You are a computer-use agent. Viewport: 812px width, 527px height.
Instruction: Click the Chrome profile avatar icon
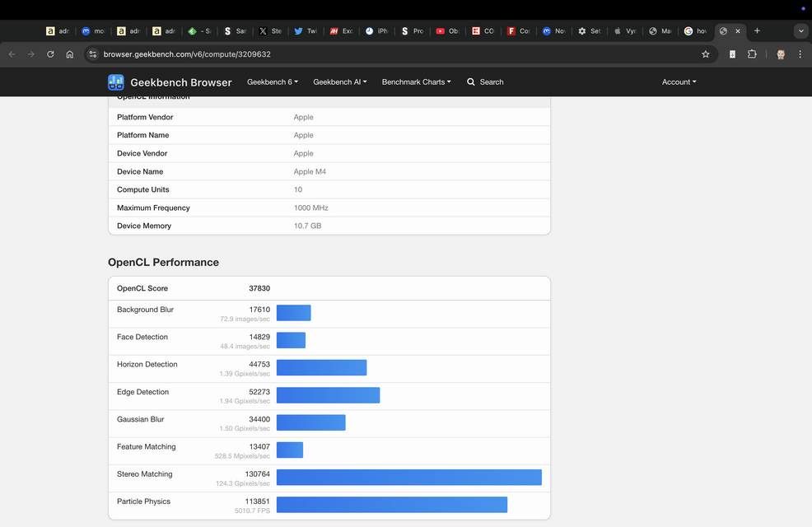pyautogui.click(x=780, y=54)
